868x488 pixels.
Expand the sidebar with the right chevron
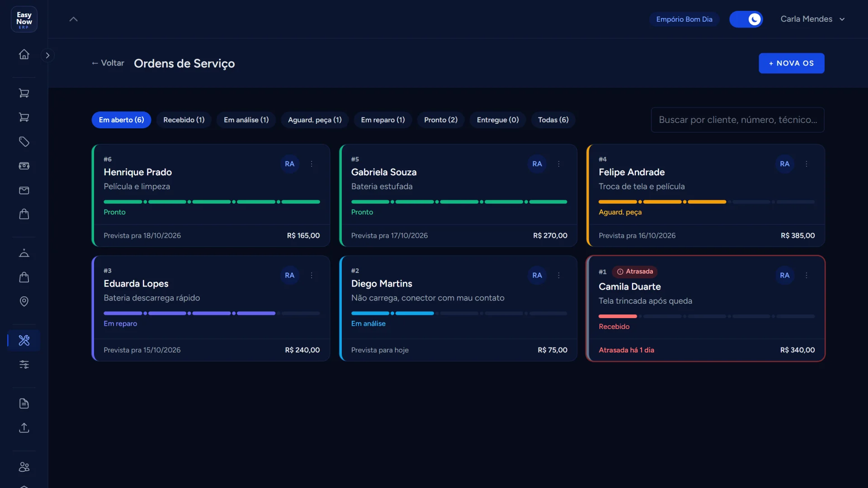click(x=47, y=55)
